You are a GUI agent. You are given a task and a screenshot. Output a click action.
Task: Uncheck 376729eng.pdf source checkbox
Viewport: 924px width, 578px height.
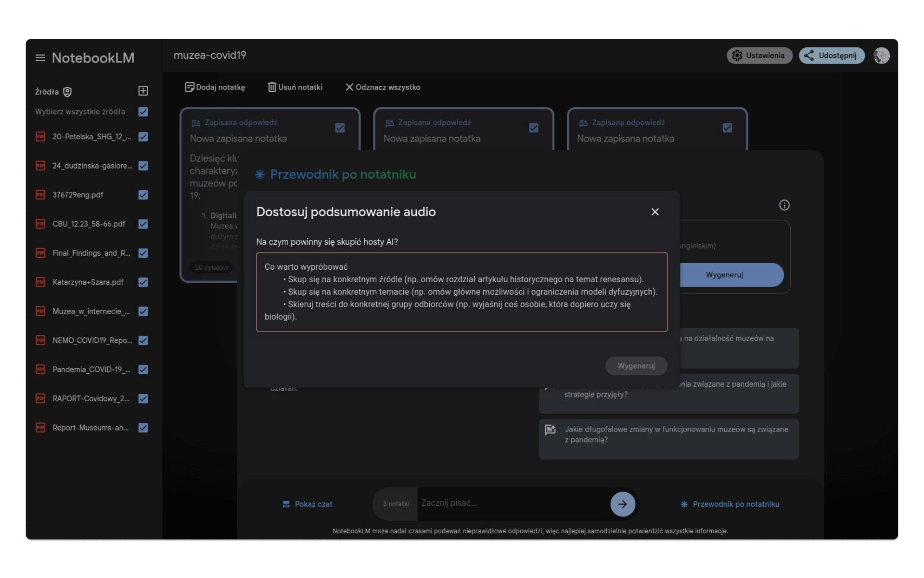pos(143,195)
